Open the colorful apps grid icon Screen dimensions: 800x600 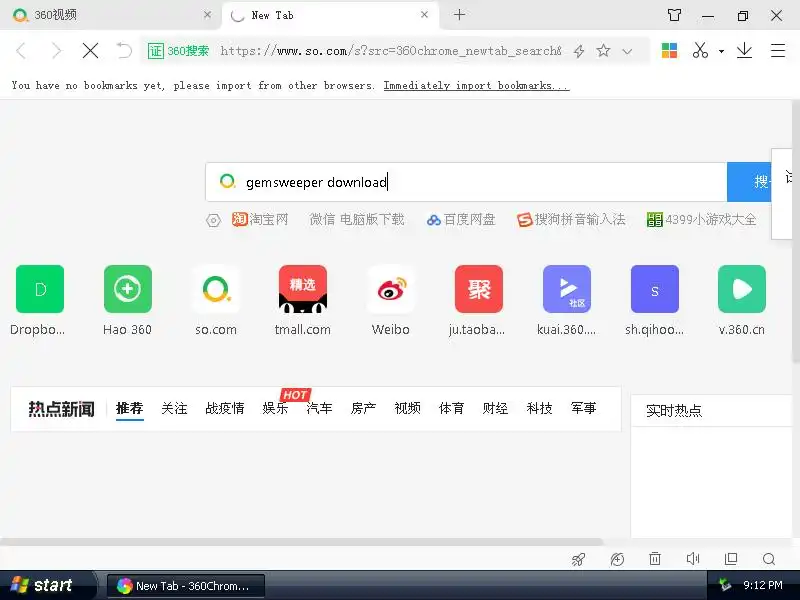click(669, 51)
